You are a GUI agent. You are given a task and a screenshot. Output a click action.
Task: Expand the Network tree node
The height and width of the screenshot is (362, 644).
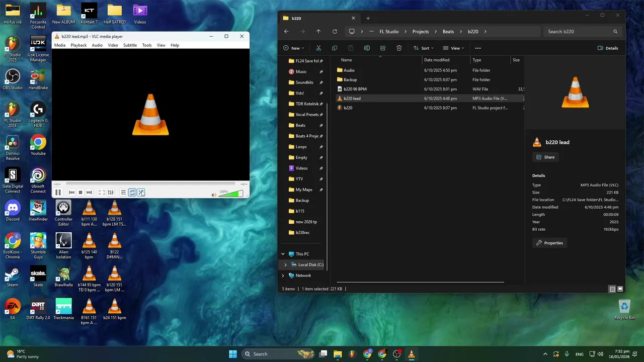(x=283, y=276)
